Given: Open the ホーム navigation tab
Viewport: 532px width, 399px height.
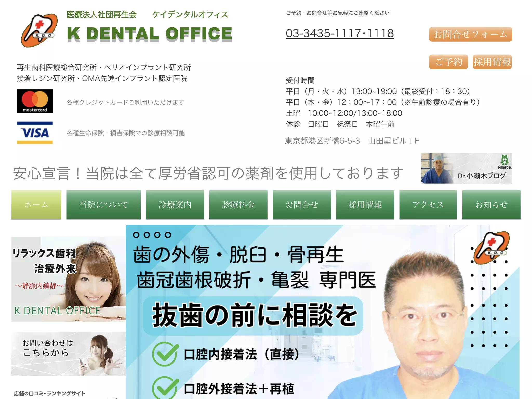Looking at the screenshot, I should [x=36, y=205].
